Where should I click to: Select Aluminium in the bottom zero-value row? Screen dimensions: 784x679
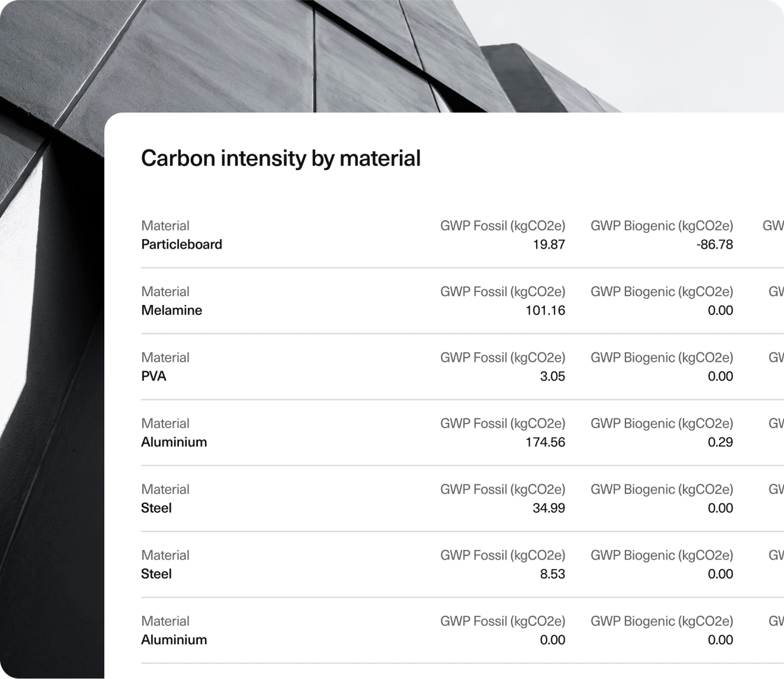point(174,640)
